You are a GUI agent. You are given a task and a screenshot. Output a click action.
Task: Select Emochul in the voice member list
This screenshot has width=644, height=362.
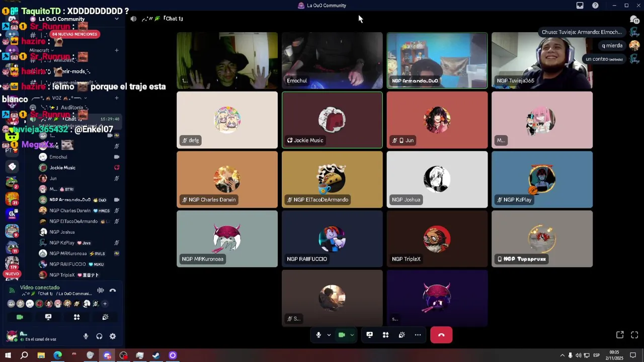pos(79,157)
